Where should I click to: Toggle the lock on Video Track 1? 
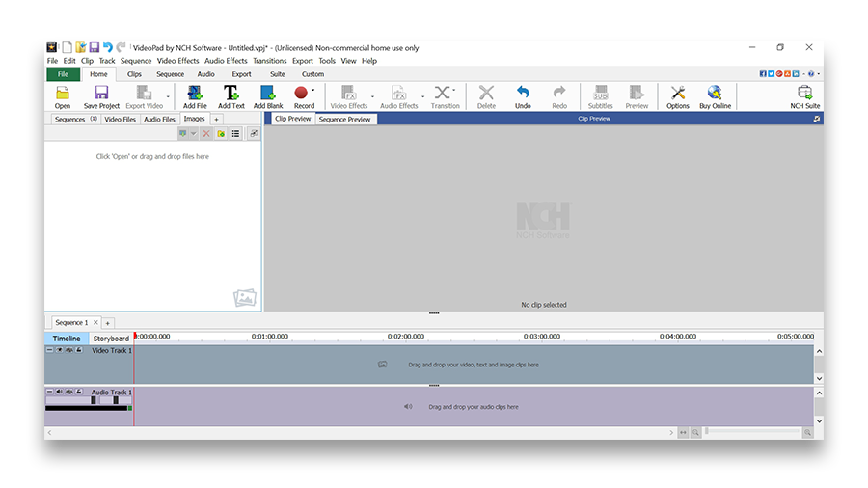[79, 350]
